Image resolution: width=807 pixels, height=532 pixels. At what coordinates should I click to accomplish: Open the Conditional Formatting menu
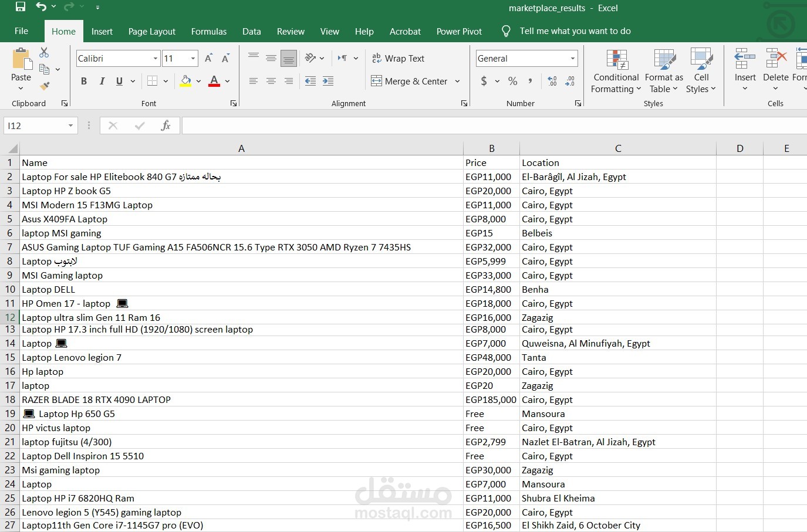point(616,72)
